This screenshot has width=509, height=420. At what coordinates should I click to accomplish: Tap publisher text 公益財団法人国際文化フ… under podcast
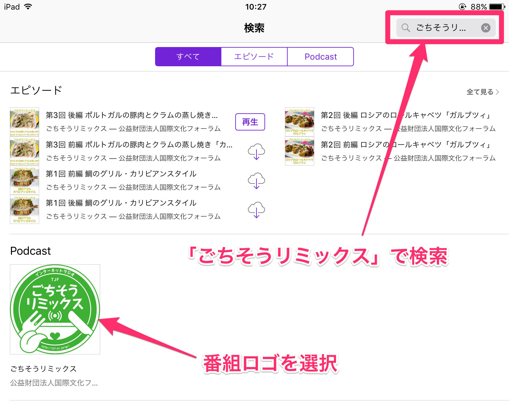pos(54,383)
